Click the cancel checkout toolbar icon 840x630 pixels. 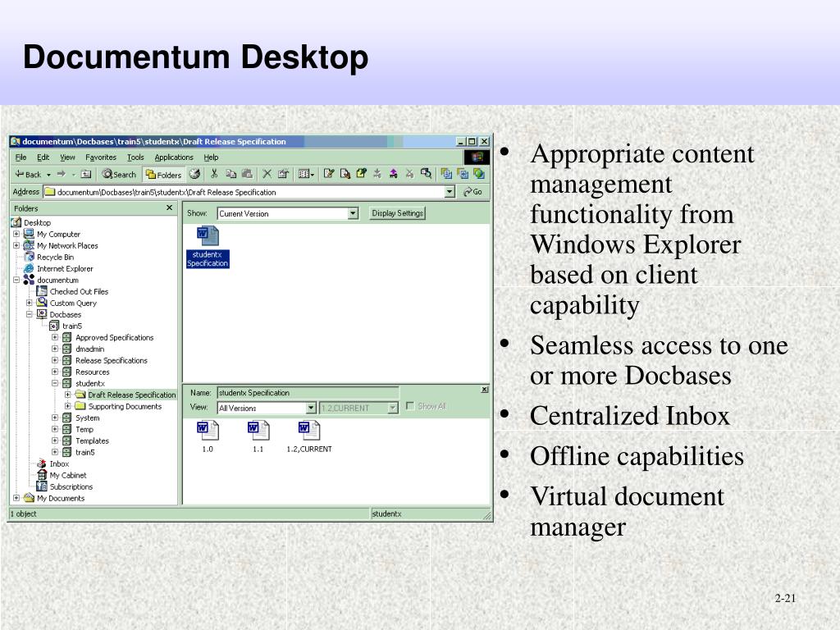click(409, 174)
